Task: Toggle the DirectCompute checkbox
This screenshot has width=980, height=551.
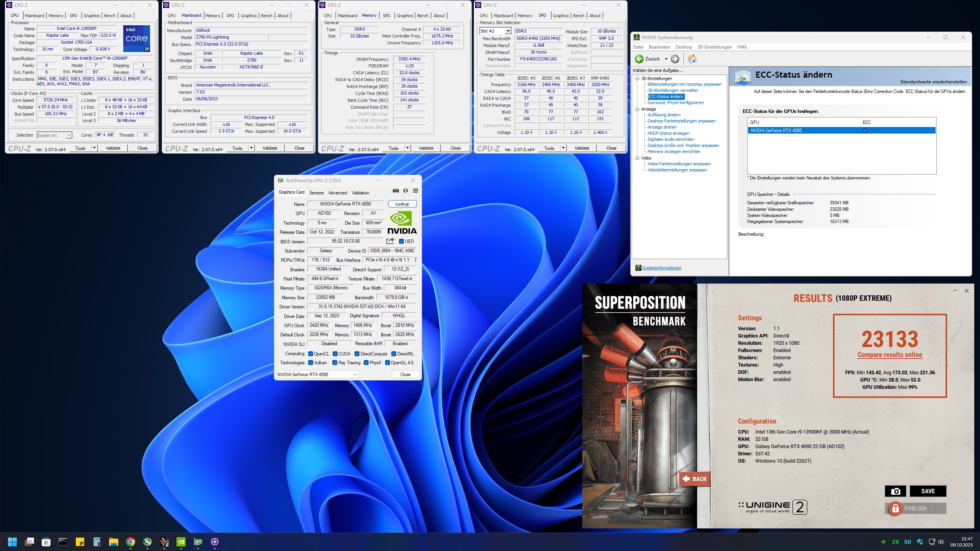Action: point(357,354)
